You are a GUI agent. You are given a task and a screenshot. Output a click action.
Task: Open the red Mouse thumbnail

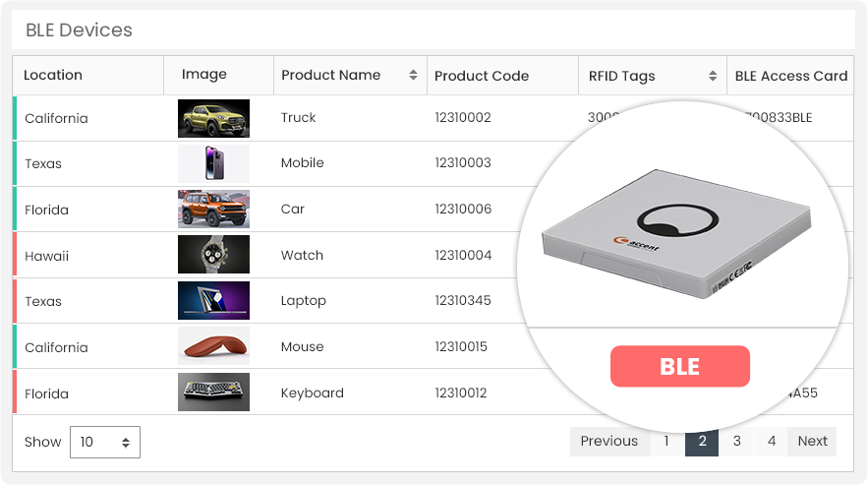[x=213, y=346]
